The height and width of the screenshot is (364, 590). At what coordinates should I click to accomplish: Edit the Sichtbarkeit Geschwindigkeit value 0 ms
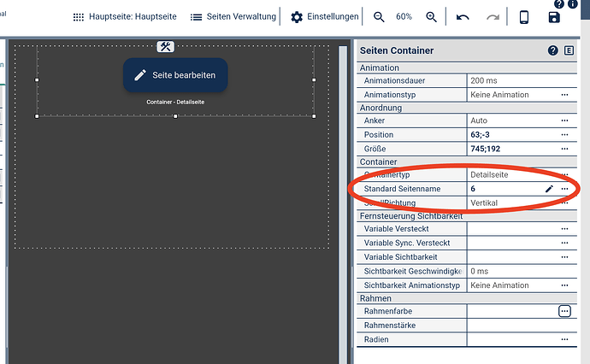point(522,271)
